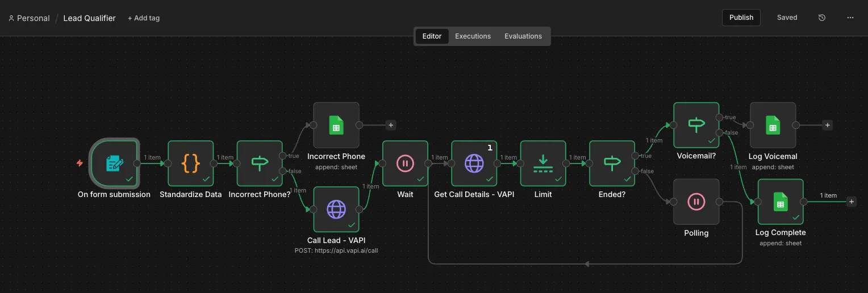Click the Incorrect Phone? false output connector
This screenshot has width=868, height=293.
(x=282, y=171)
